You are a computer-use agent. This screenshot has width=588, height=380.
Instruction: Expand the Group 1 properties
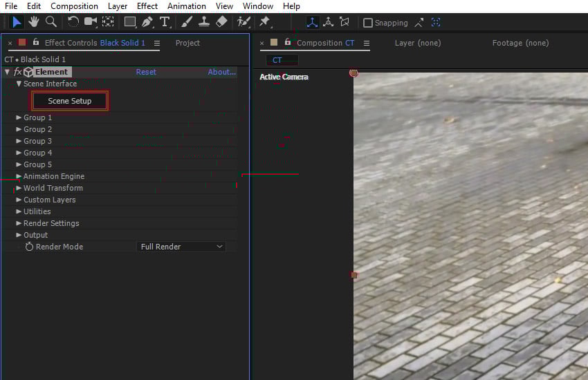(x=19, y=117)
